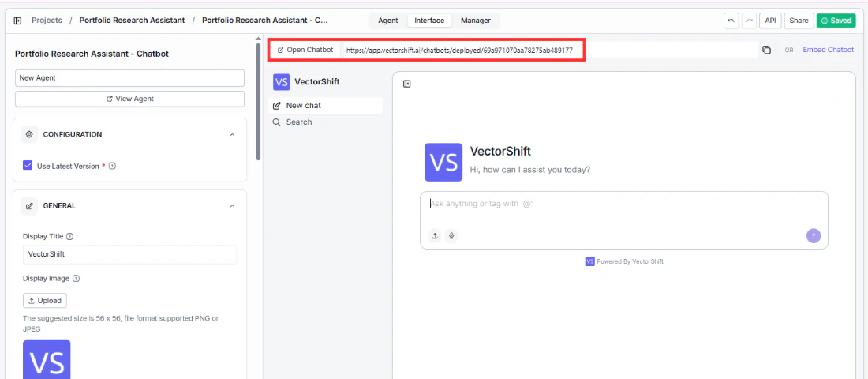This screenshot has width=868, height=379.
Task: Open the API button
Action: (x=771, y=21)
